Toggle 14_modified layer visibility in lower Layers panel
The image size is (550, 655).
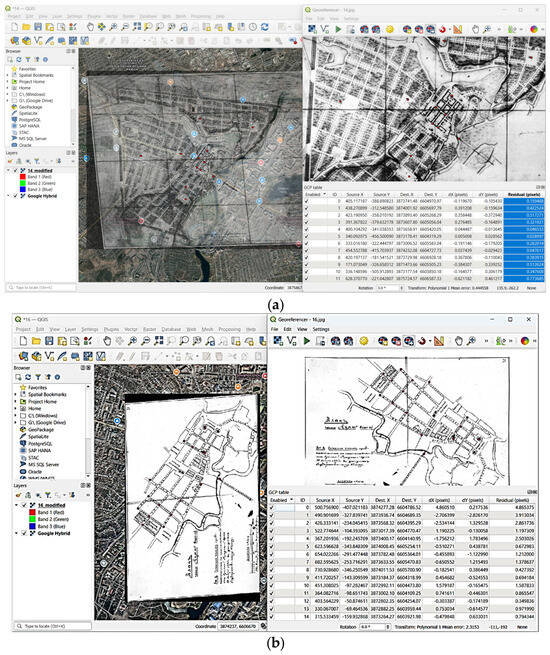(x=24, y=505)
